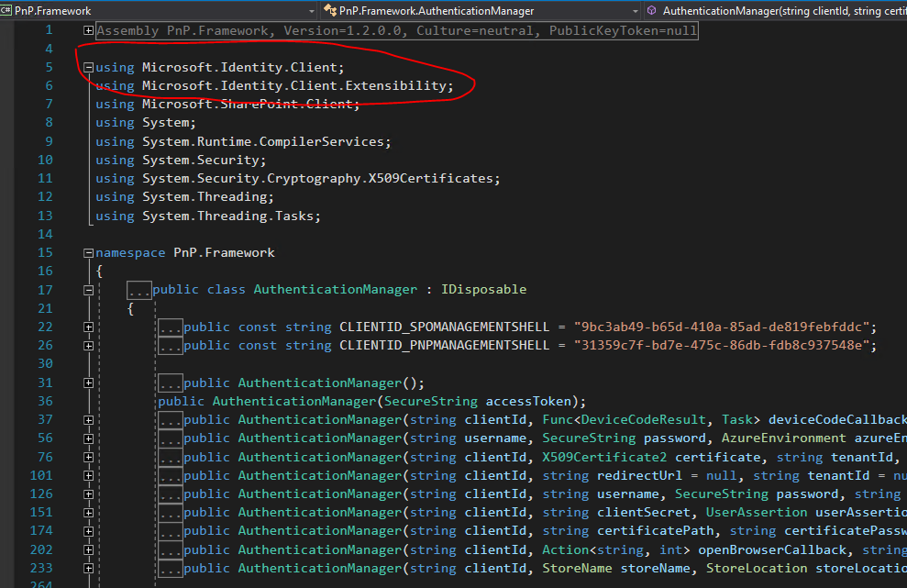The image size is (907, 588).
Task: Click the class icon next to PnP.Framework.AuthenticationManager
Action: pos(330,12)
